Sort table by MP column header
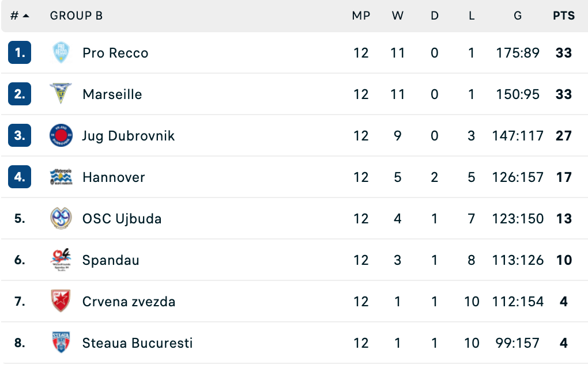Viewport: 588px width, 365px height. tap(361, 16)
